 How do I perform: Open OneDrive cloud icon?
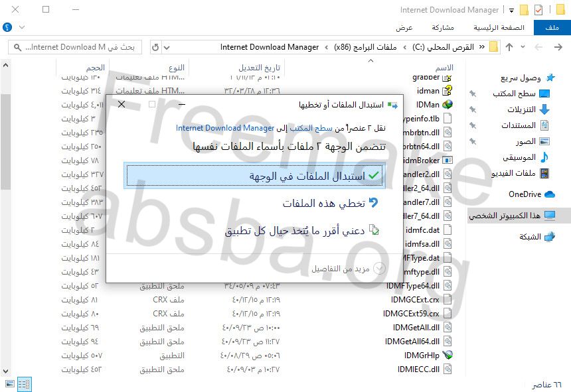tap(550, 194)
